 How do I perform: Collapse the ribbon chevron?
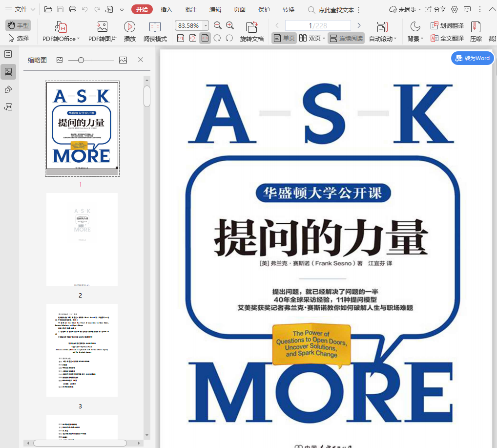[492, 9]
